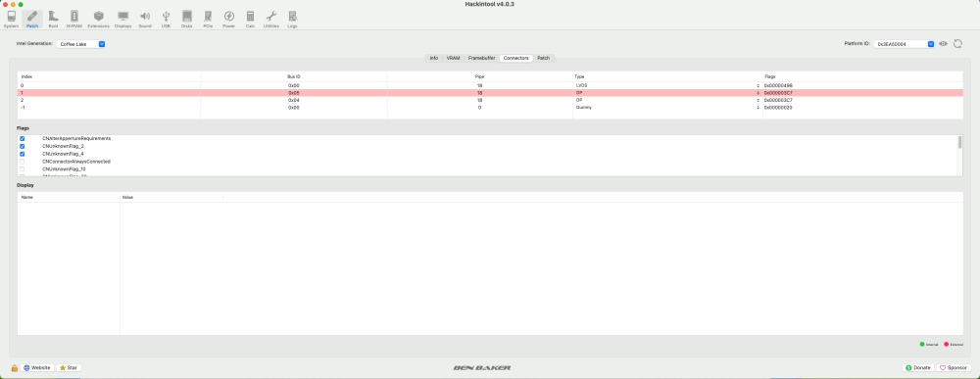
Task: Open the PCIe section
Action: tap(208, 20)
